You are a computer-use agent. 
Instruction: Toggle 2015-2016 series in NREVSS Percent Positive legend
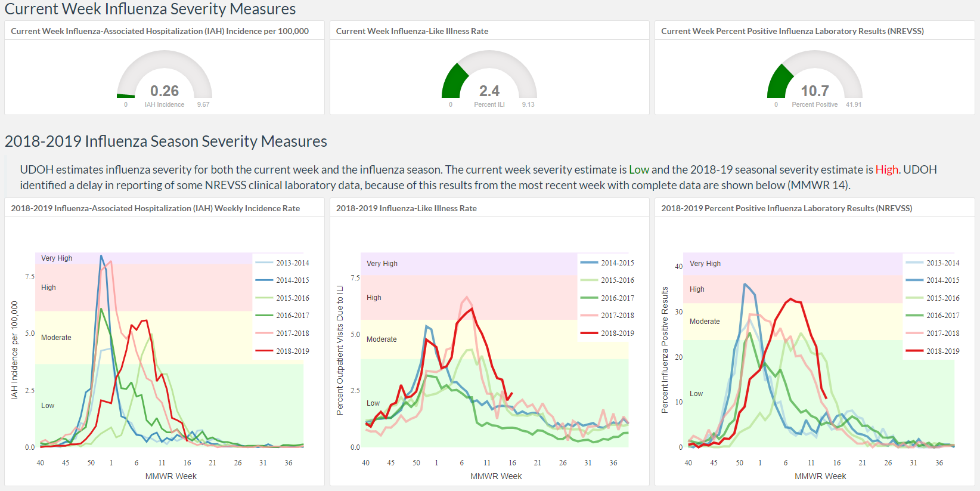coord(933,298)
